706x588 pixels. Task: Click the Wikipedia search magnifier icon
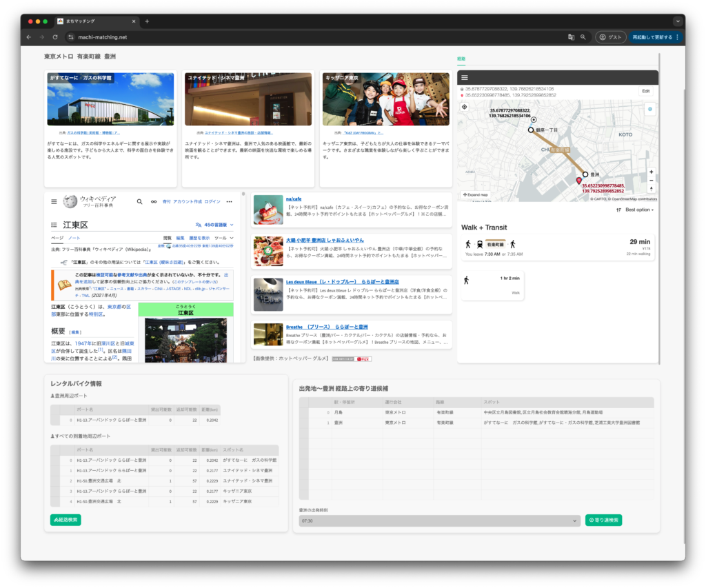(x=139, y=202)
